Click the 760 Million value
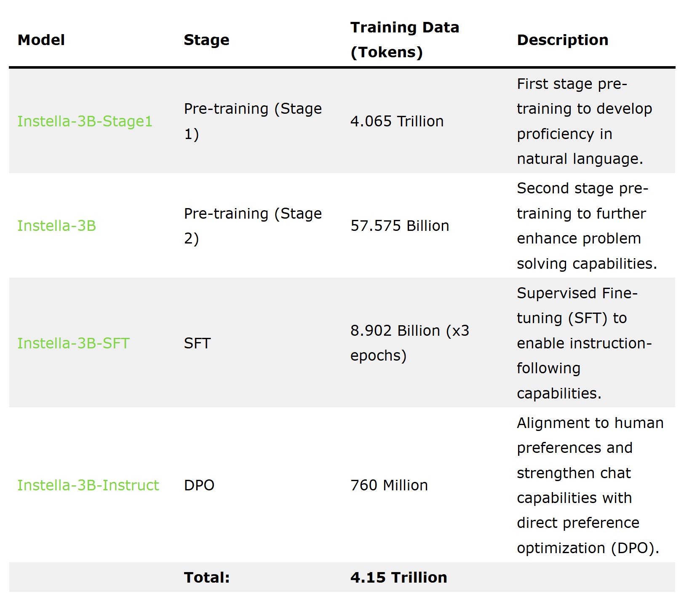The image size is (700, 610). click(x=389, y=485)
